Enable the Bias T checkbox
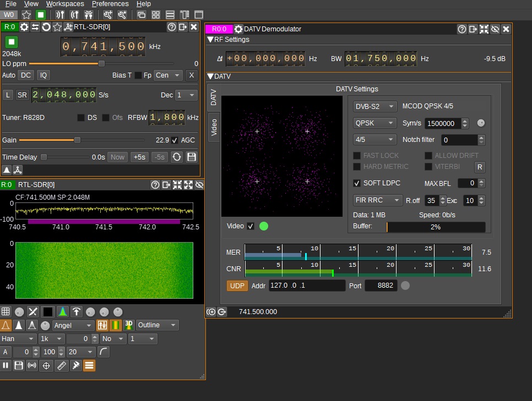 point(138,75)
